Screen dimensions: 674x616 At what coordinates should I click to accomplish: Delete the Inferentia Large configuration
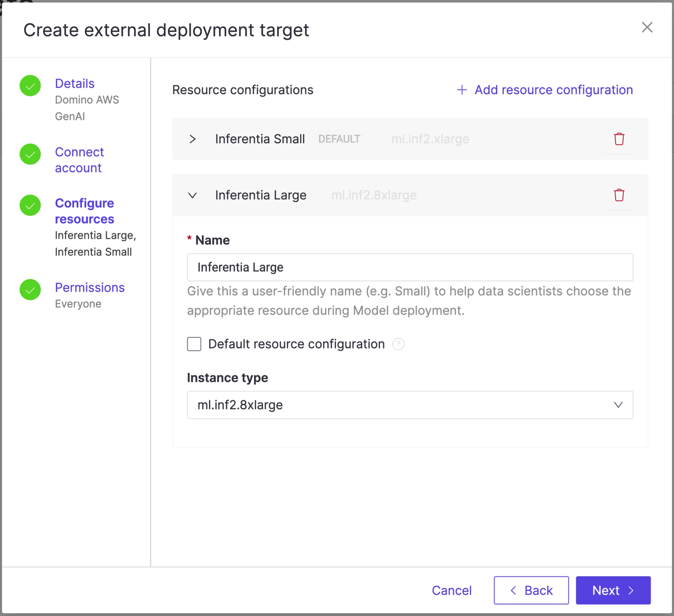coord(619,195)
